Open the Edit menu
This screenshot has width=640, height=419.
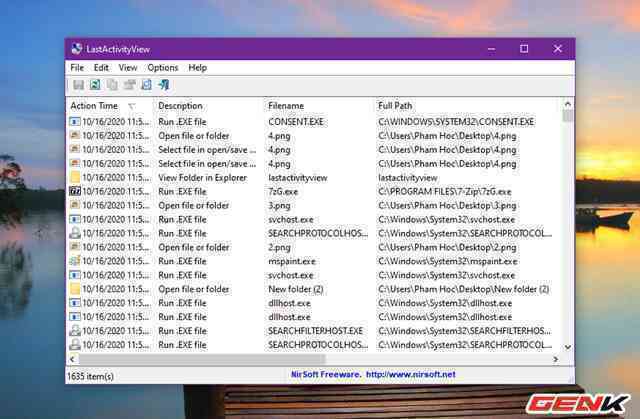click(x=101, y=68)
